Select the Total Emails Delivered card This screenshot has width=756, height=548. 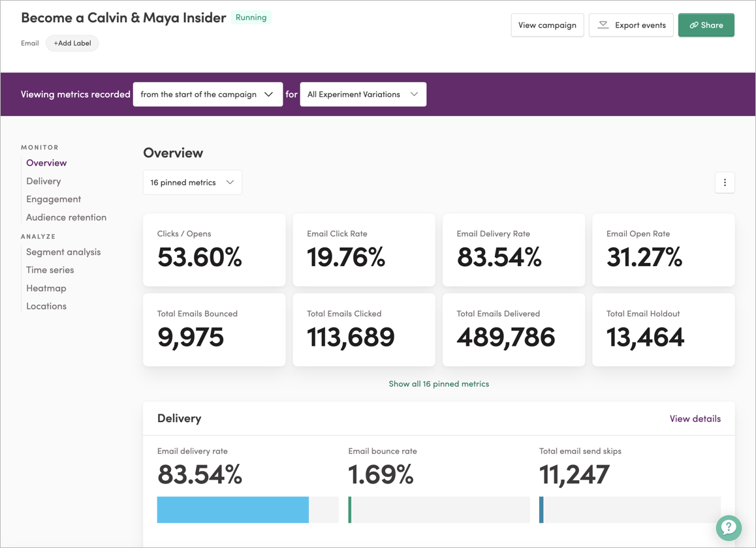pyautogui.click(x=514, y=330)
